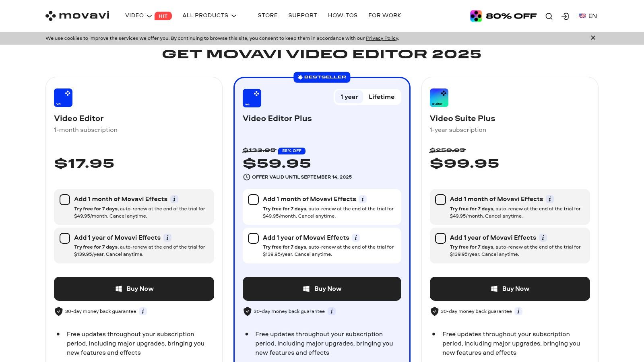Open the Privacy Policy link
The width and height of the screenshot is (644, 362).
(x=382, y=38)
